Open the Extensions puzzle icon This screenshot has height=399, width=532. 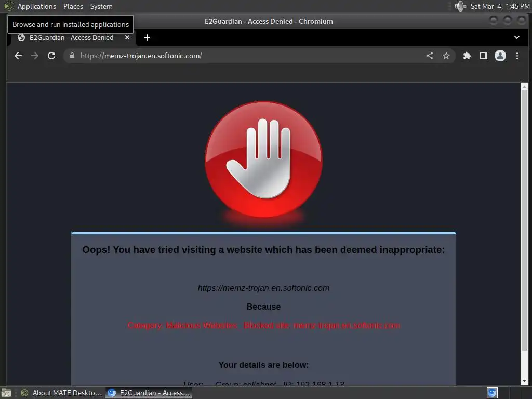pos(467,56)
